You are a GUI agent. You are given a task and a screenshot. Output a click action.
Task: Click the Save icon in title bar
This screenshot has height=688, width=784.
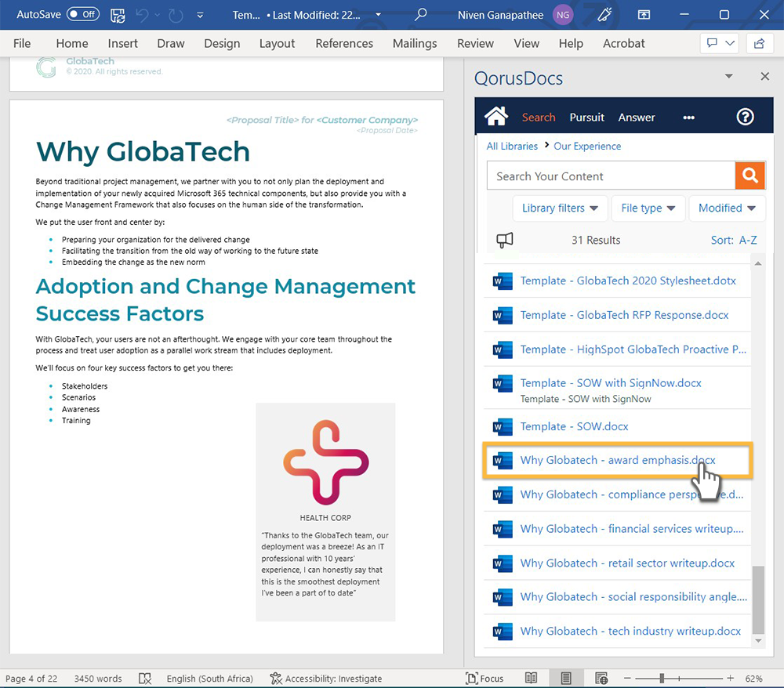click(118, 15)
